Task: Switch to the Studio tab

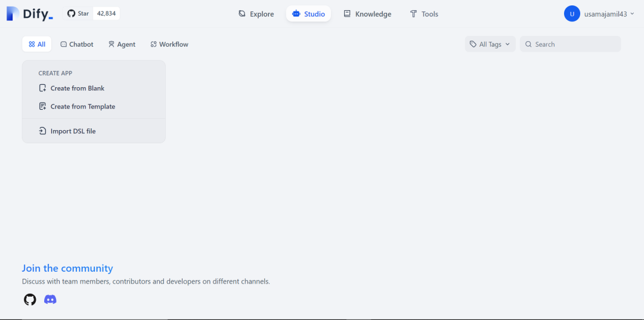Action: point(308,14)
